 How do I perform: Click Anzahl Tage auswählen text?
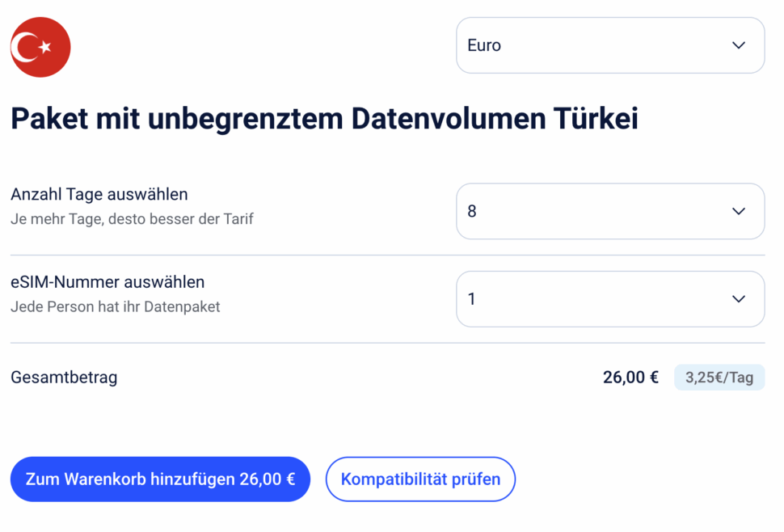pos(98,194)
